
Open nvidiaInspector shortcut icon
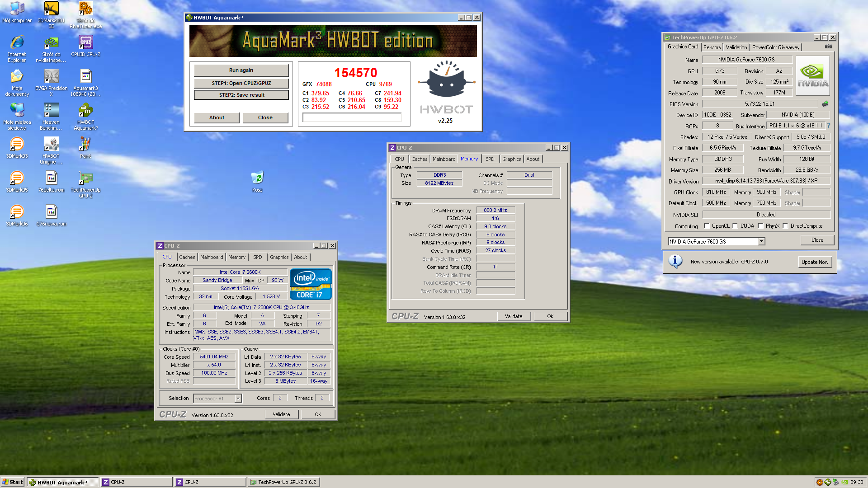pyautogui.click(x=51, y=49)
